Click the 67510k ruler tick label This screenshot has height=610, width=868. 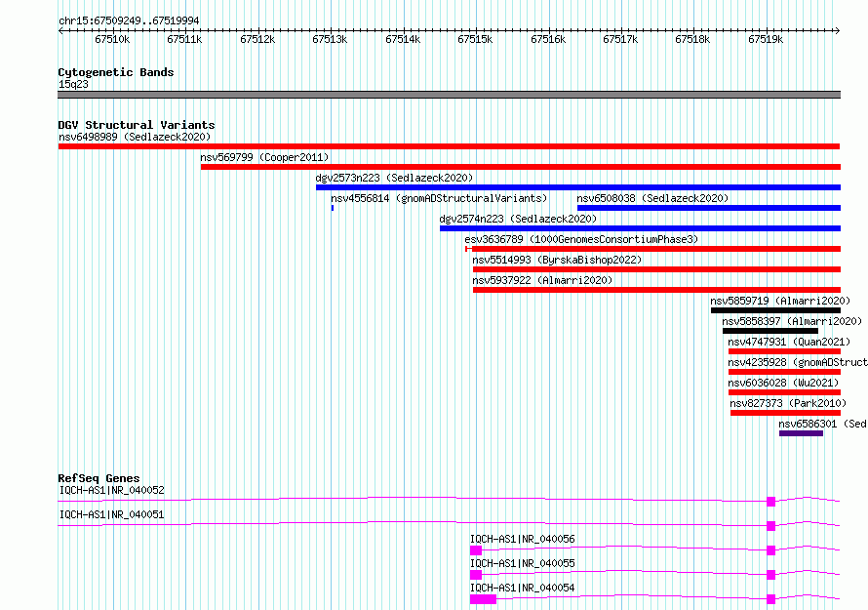(x=112, y=39)
